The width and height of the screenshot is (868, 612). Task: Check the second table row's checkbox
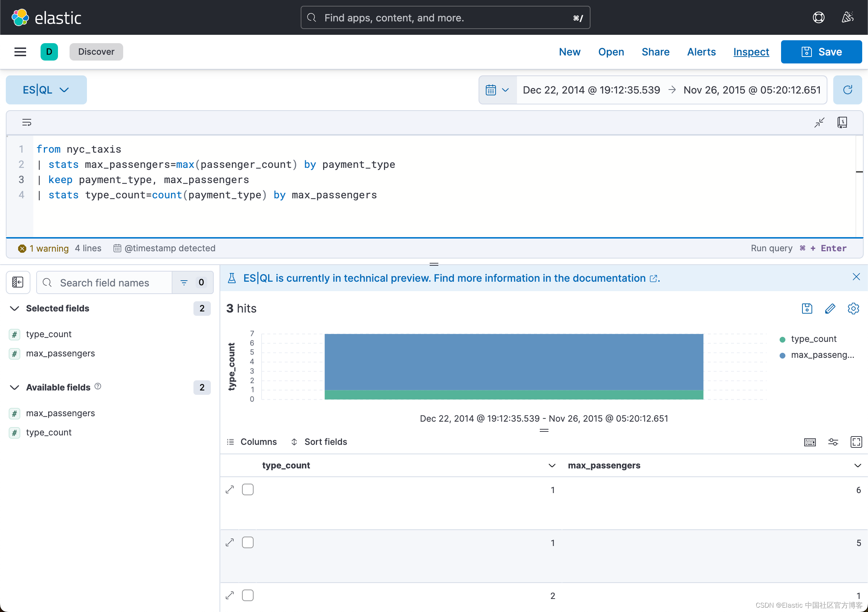pos(248,542)
